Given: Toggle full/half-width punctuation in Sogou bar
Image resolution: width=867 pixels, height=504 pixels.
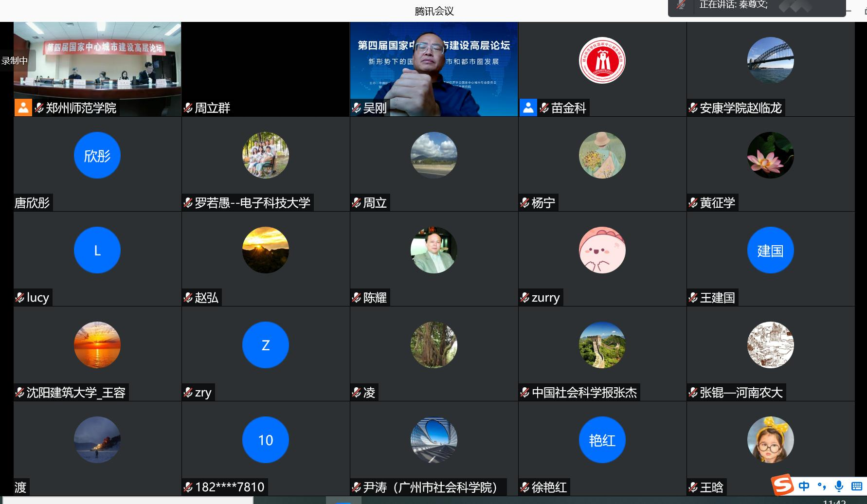Looking at the screenshot, I should tap(822, 486).
